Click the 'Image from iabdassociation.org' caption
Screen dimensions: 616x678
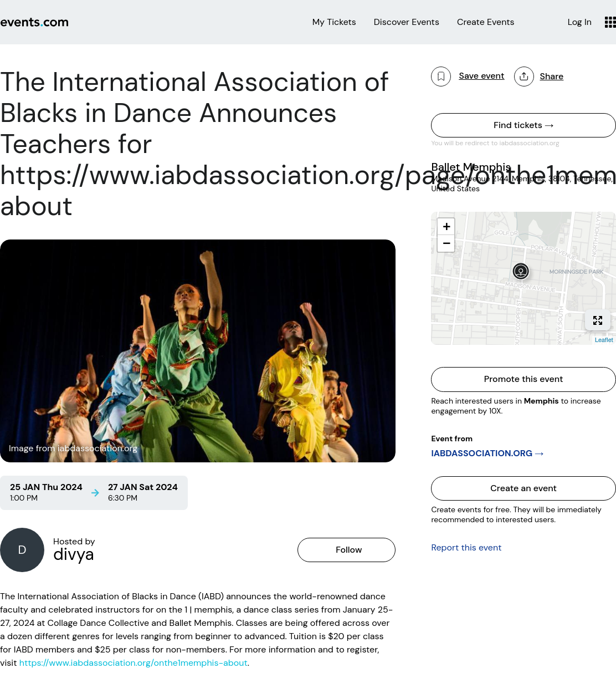click(73, 448)
